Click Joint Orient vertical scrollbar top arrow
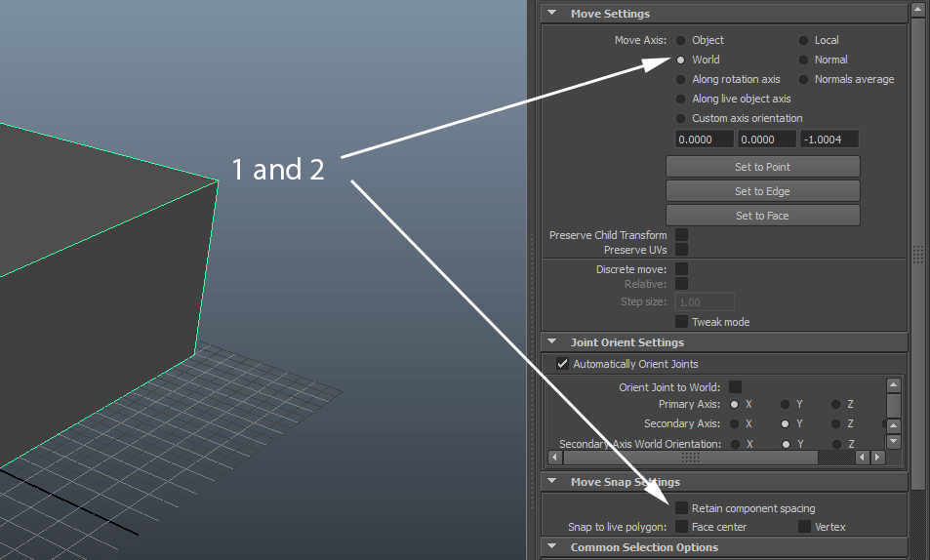The width and height of the screenshot is (930, 560). click(894, 385)
